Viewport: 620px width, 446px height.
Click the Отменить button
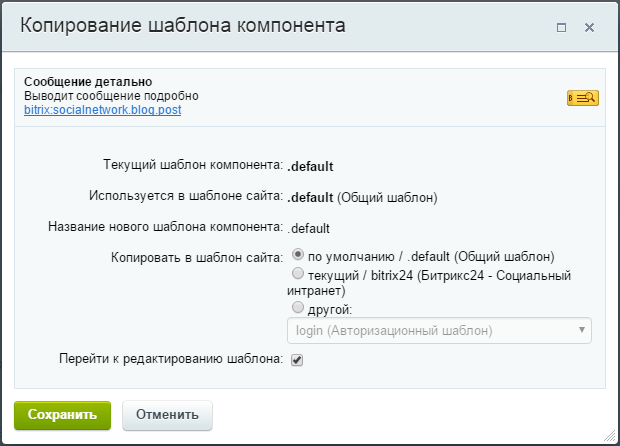pyautogui.click(x=167, y=415)
